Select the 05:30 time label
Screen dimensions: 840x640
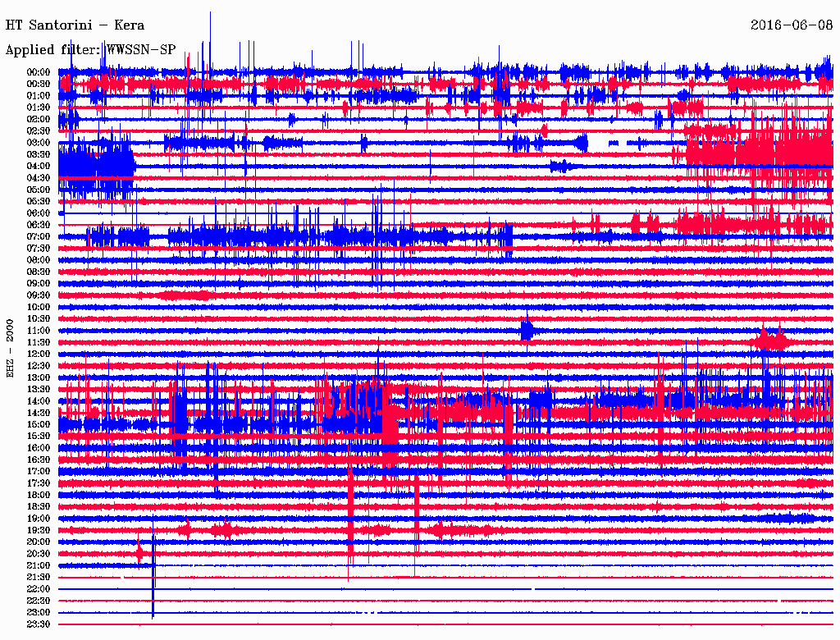[x=39, y=201]
